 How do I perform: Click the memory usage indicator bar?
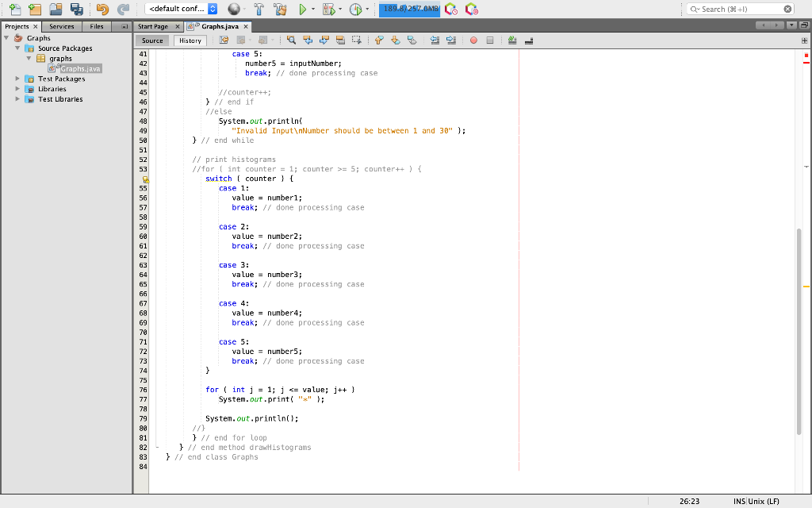409,10
